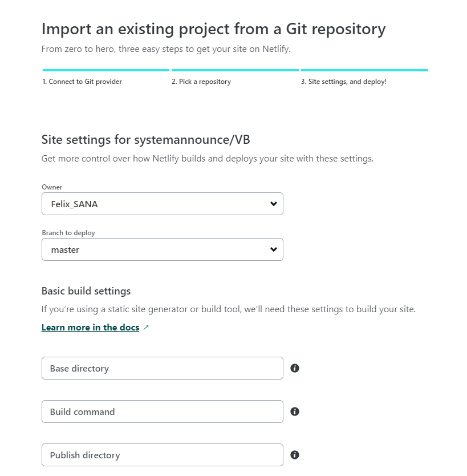Click the info icon beside Publish directory
The height and width of the screenshot is (476, 467).
pyautogui.click(x=294, y=455)
